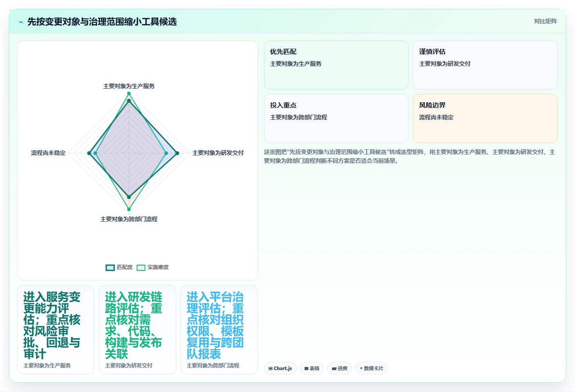Click the 数据卡片 chip sparkle icon
The image size is (575, 392).
click(x=361, y=368)
